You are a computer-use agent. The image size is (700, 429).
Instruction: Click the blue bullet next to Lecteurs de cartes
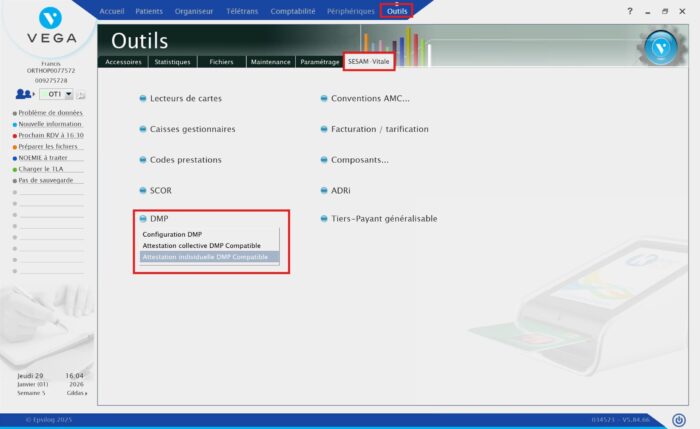[x=143, y=99]
